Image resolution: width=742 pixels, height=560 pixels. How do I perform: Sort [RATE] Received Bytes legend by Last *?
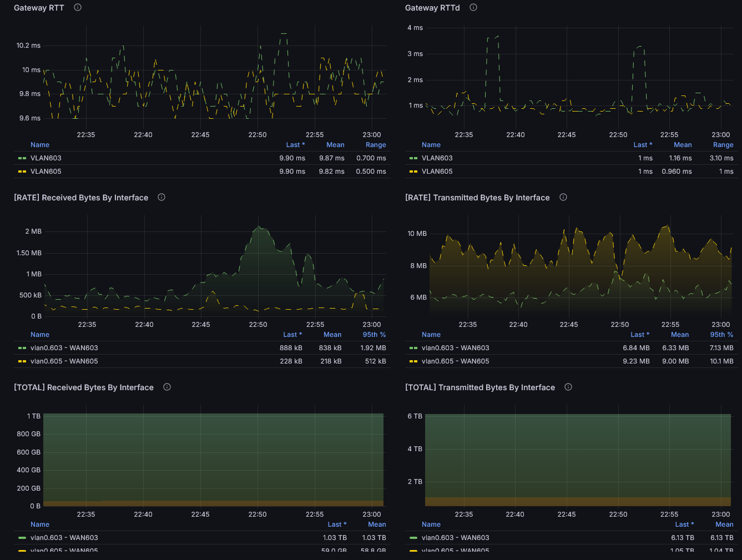(292, 335)
